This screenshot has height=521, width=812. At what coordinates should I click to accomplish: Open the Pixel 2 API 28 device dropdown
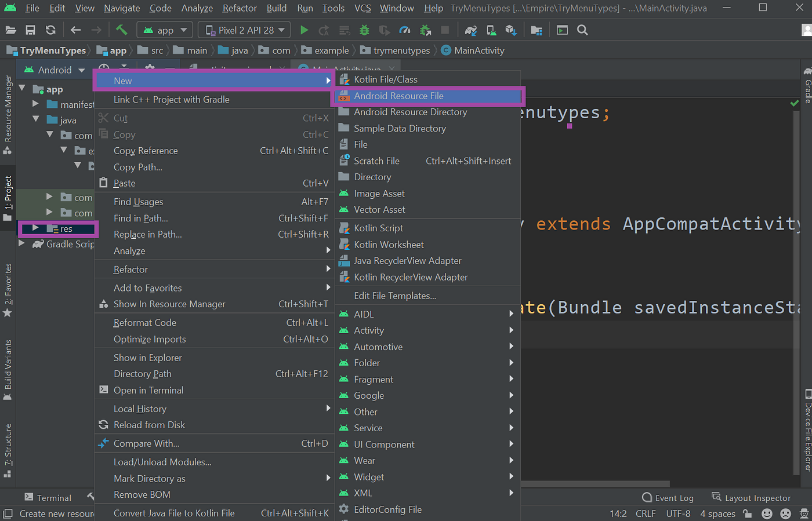coord(244,30)
